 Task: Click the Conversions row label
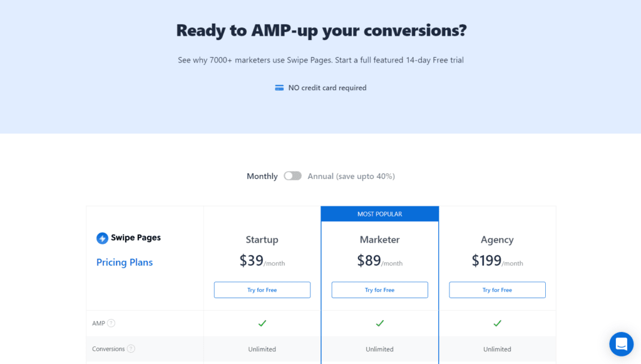pos(108,349)
